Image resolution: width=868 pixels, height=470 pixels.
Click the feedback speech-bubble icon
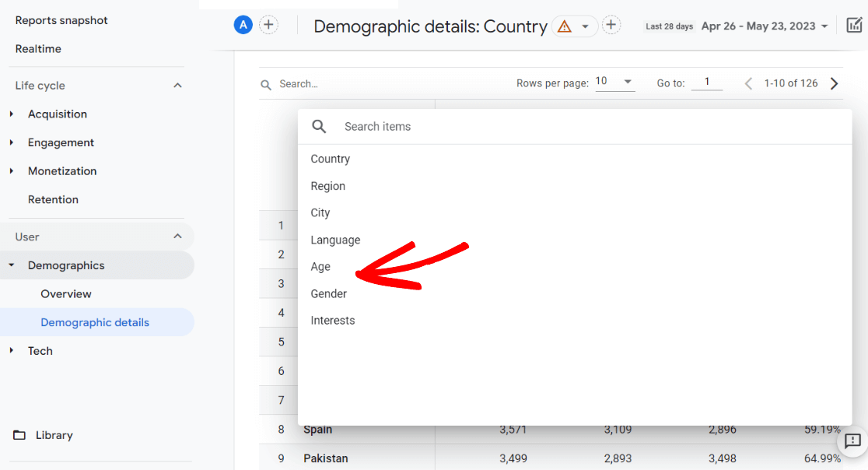[852, 441]
